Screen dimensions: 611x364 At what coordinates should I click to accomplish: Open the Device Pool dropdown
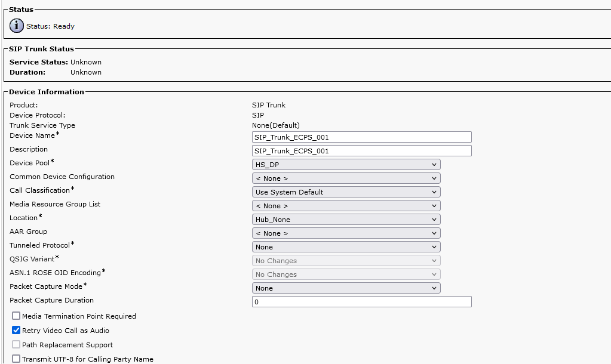tap(346, 165)
